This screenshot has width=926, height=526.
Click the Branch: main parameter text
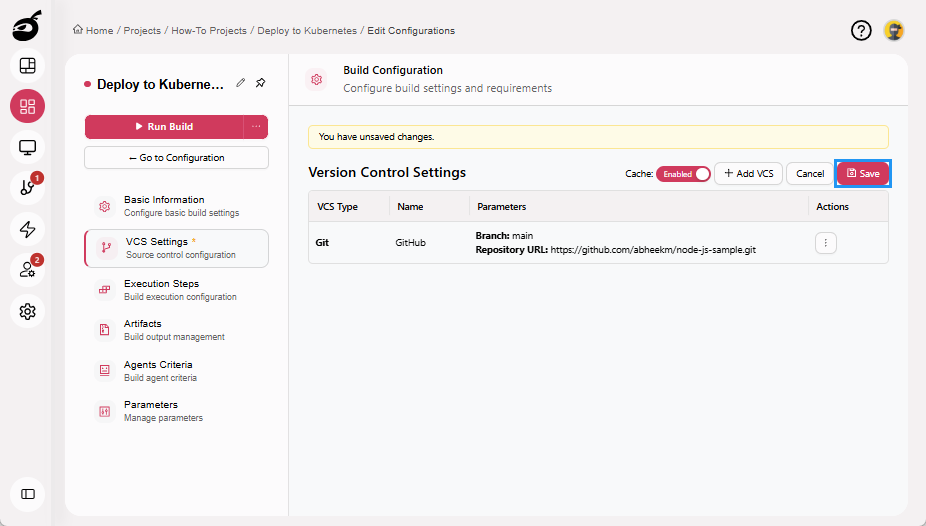[x=504, y=236]
